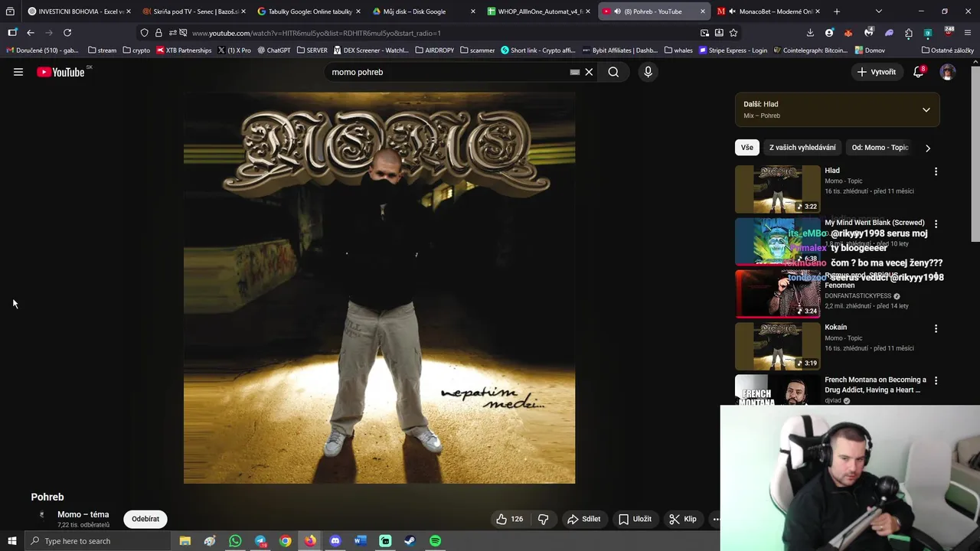Start voice search with the microphone icon

[648, 72]
